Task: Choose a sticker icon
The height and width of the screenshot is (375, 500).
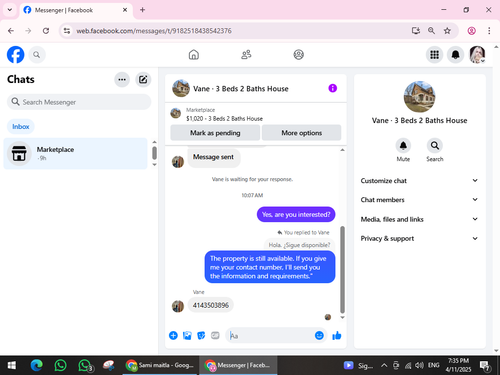Action: pyautogui.click(x=201, y=335)
